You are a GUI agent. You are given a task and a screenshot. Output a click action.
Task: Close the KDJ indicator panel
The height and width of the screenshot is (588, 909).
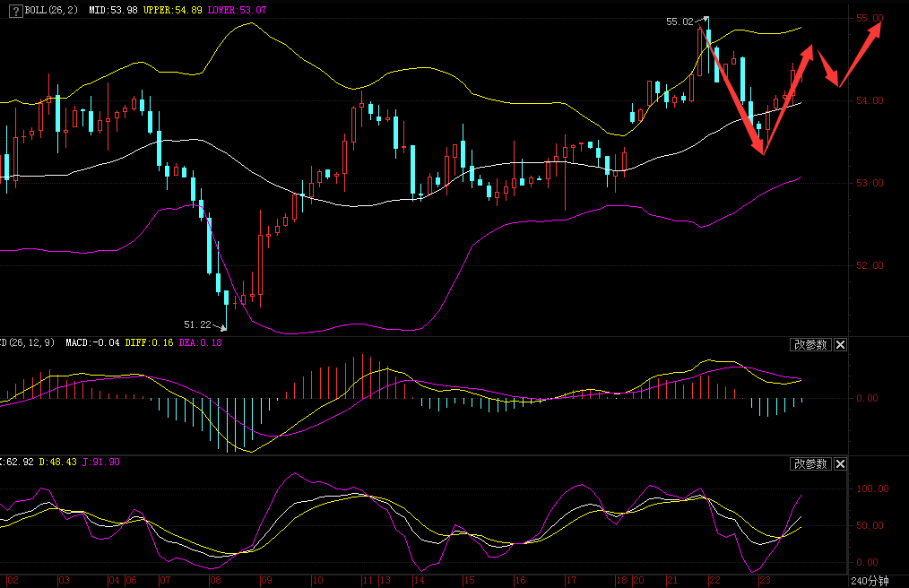[840, 463]
